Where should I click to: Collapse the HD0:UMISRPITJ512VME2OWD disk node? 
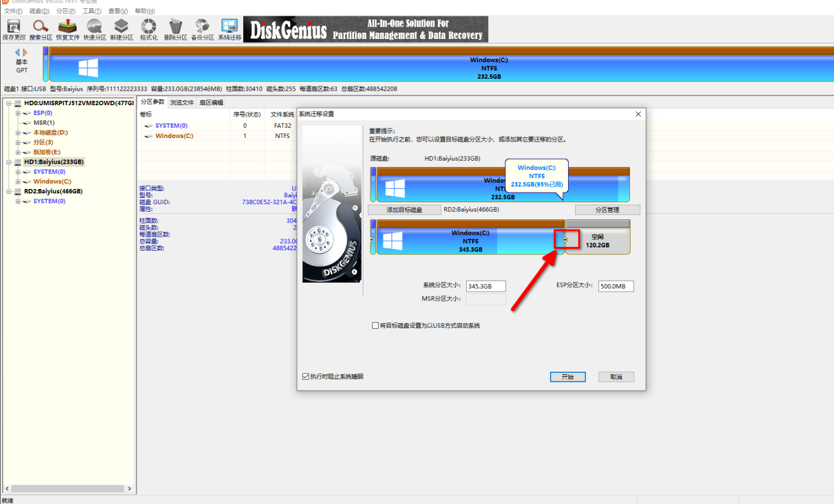coord(9,103)
